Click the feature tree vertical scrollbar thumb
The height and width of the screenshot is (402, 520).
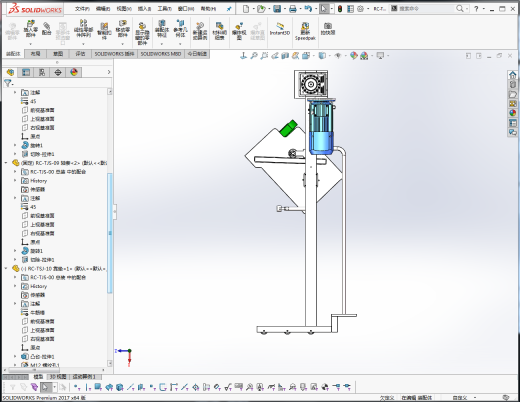point(110,233)
